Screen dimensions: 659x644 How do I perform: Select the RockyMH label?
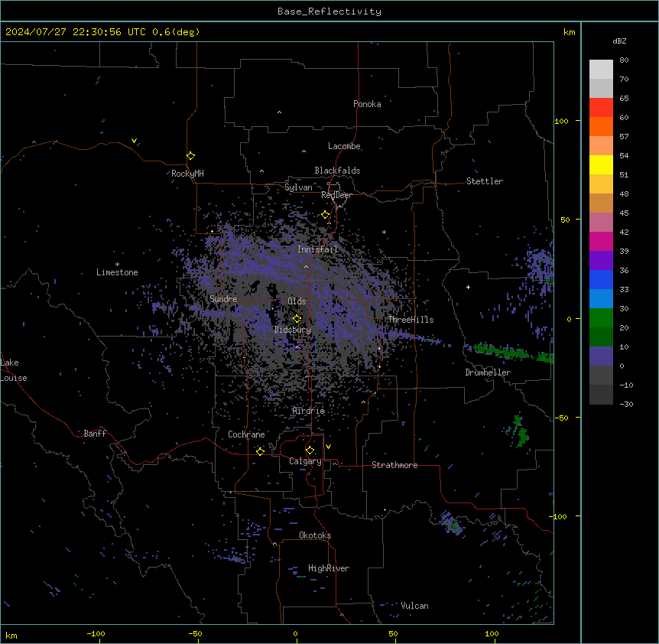[x=187, y=174]
